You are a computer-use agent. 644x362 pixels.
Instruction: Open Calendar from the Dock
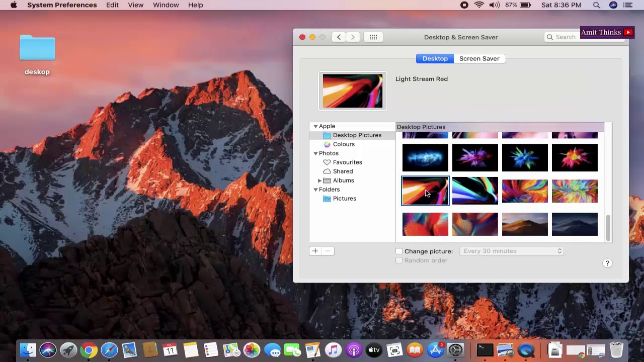pos(170,350)
